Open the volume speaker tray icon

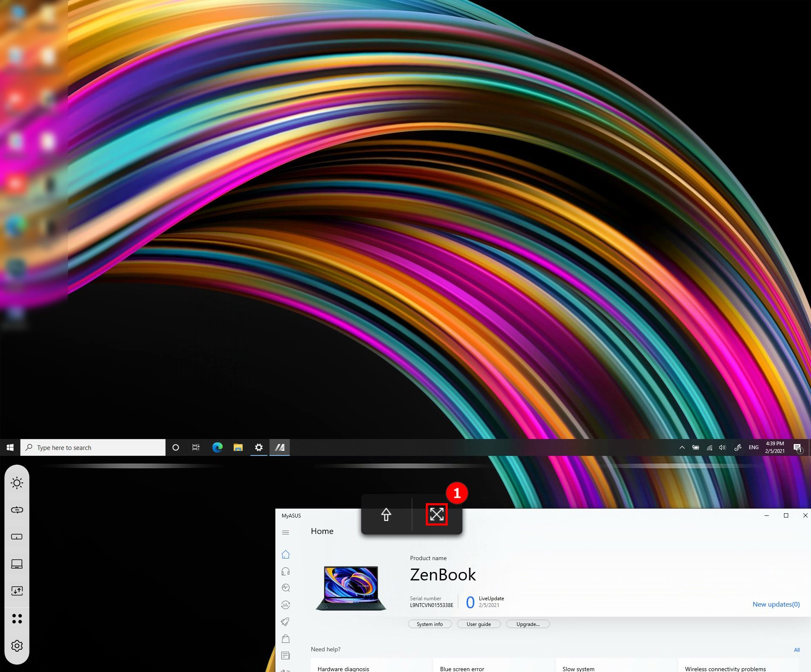click(x=723, y=447)
